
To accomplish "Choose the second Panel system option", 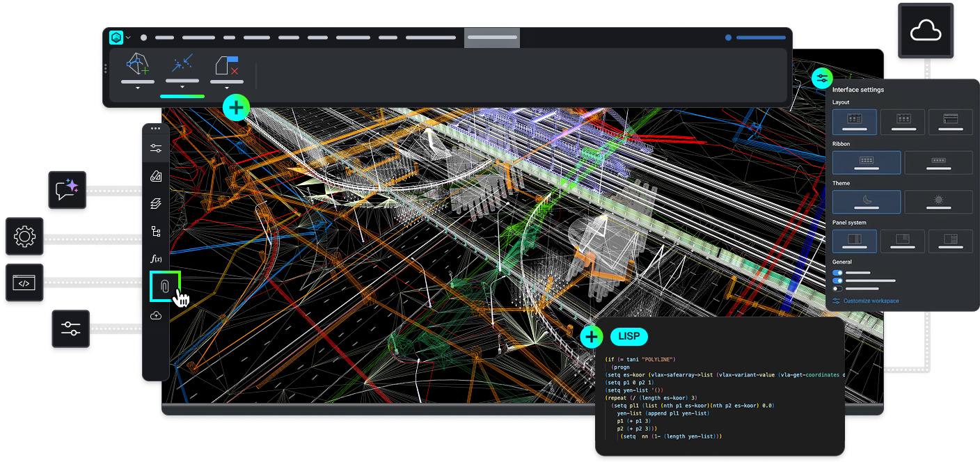I will point(903,241).
